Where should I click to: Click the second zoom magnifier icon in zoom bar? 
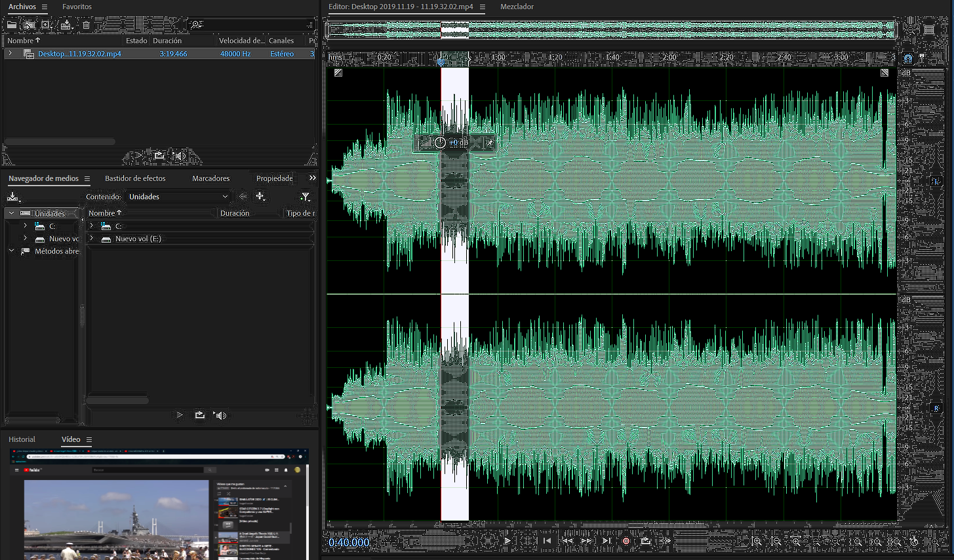click(776, 542)
